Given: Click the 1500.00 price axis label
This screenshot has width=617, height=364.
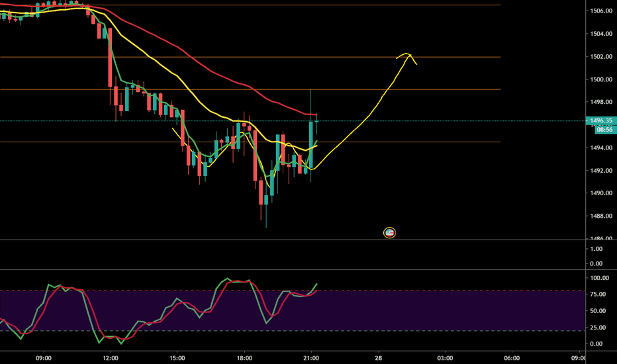Looking at the screenshot, I should point(601,79).
